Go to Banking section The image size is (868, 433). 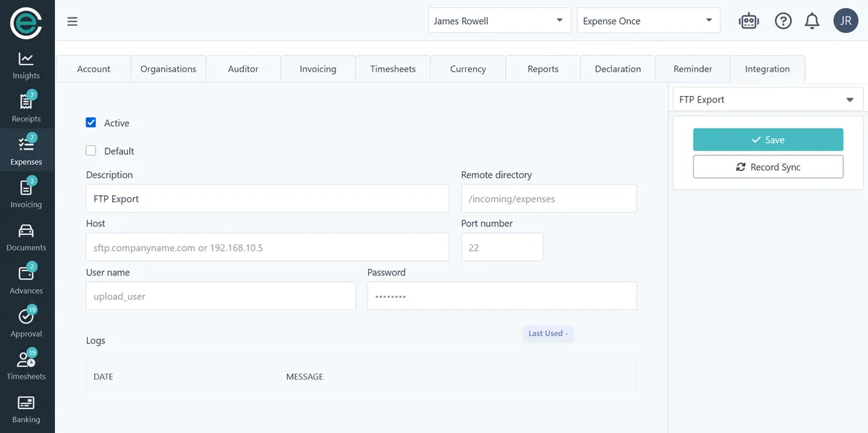coord(26,410)
